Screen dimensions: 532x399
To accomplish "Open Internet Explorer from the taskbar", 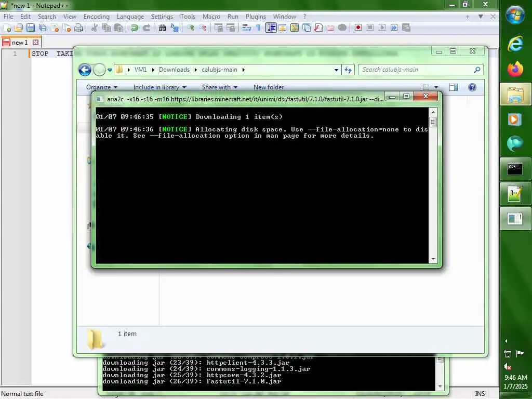I will (515, 44).
